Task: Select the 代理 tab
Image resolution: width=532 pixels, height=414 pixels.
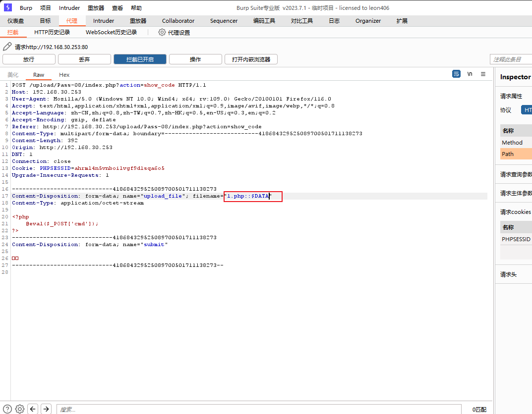Action: tap(71, 21)
